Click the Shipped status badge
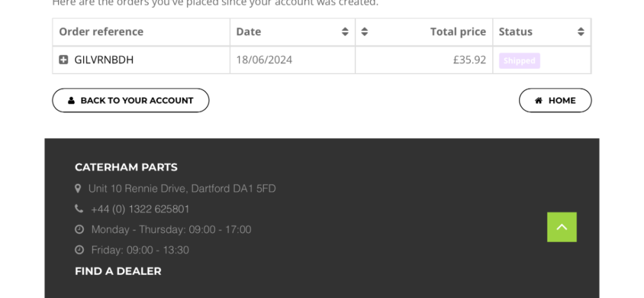This screenshot has width=644, height=298. pyautogui.click(x=519, y=61)
